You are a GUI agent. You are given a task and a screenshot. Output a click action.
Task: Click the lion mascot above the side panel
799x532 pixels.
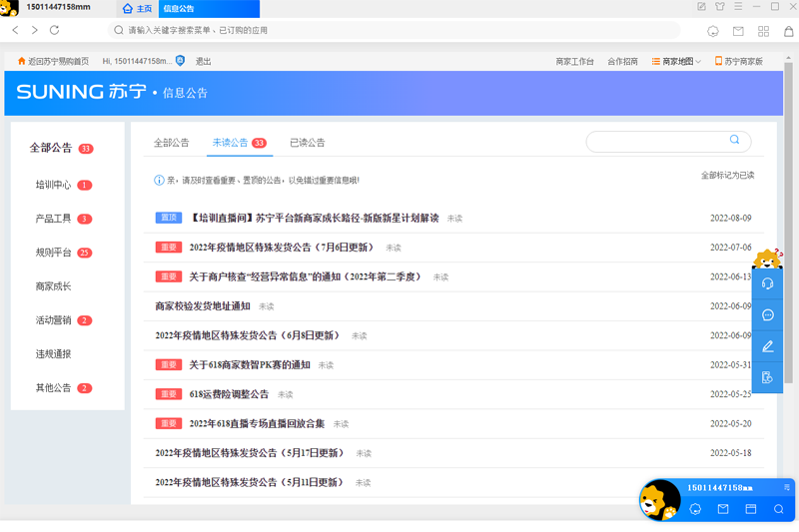[x=767, y=259]
